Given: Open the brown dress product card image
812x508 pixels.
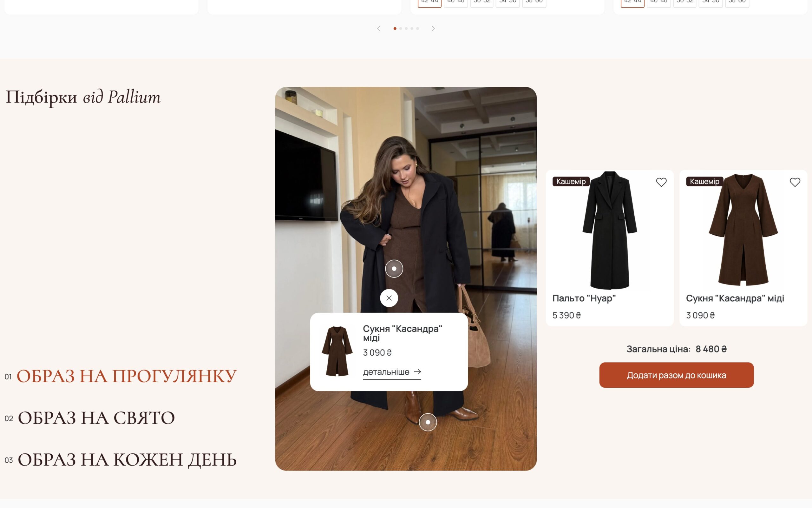Looking at the screenshot, I should tap(743, 230).
